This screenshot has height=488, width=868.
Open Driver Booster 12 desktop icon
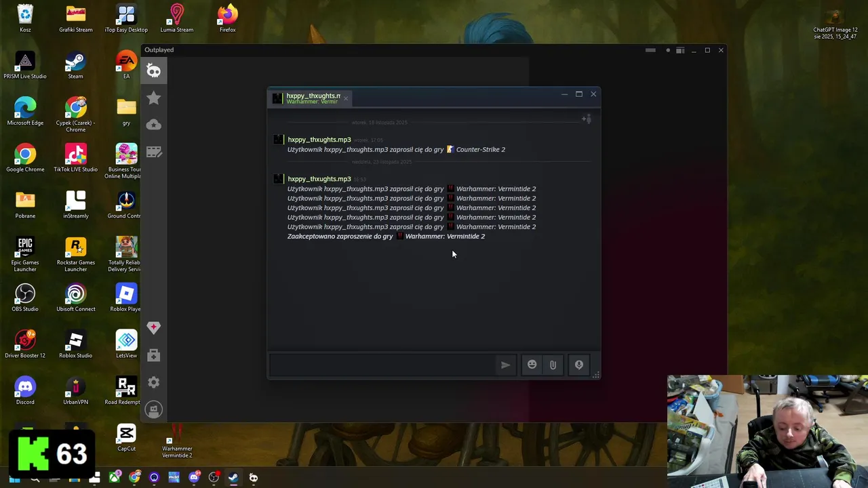tap(25, 345)
